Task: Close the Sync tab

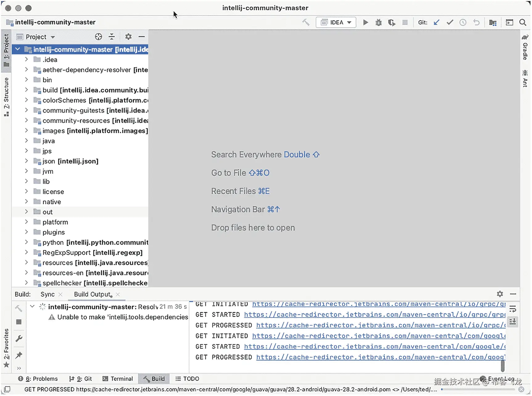Action: click(60, 295)
